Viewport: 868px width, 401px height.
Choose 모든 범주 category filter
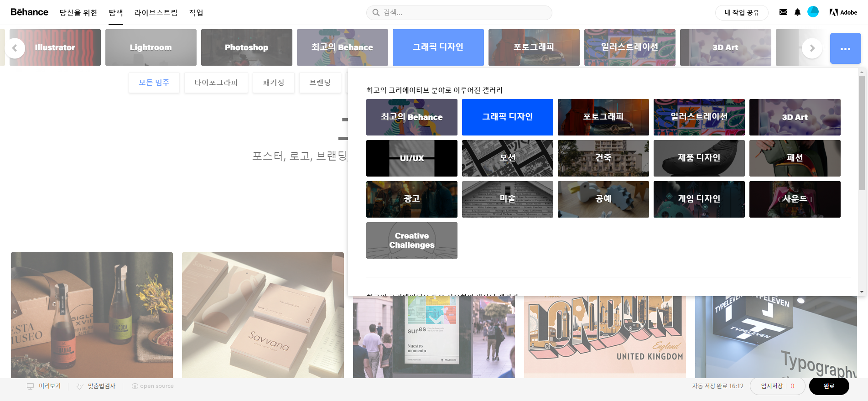click(x=154, y=83)
